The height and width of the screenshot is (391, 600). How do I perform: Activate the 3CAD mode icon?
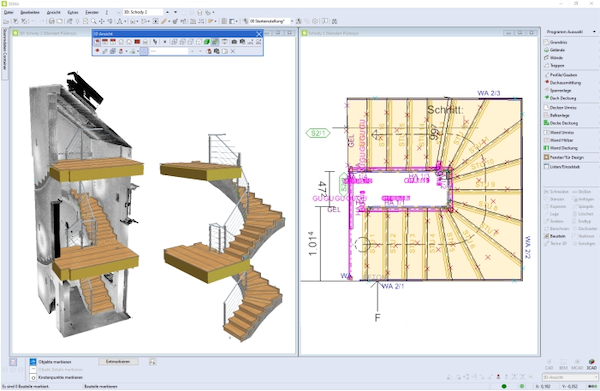point(592,364)
